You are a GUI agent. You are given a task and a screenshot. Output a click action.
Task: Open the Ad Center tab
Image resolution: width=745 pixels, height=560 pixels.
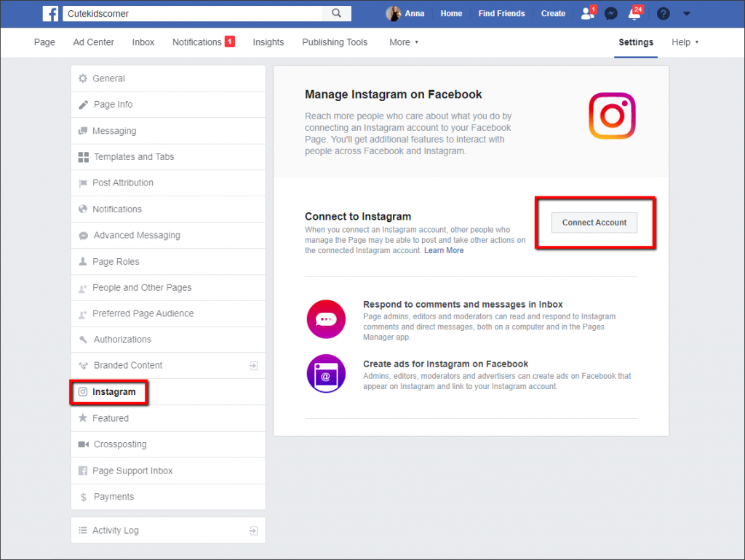(x=94, y=42)
